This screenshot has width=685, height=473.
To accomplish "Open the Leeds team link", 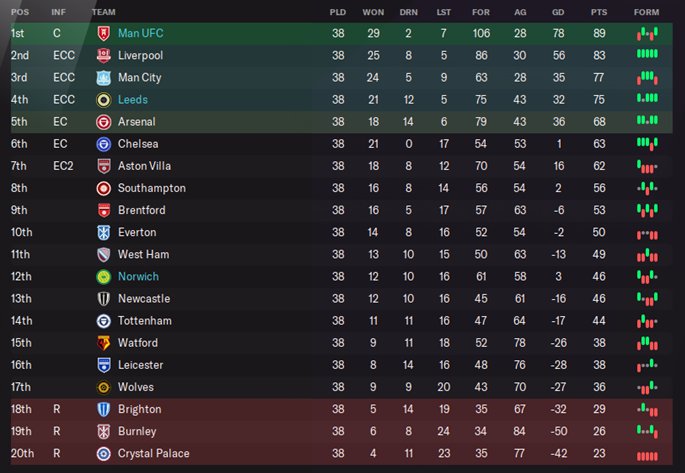I will pos(133,100).
